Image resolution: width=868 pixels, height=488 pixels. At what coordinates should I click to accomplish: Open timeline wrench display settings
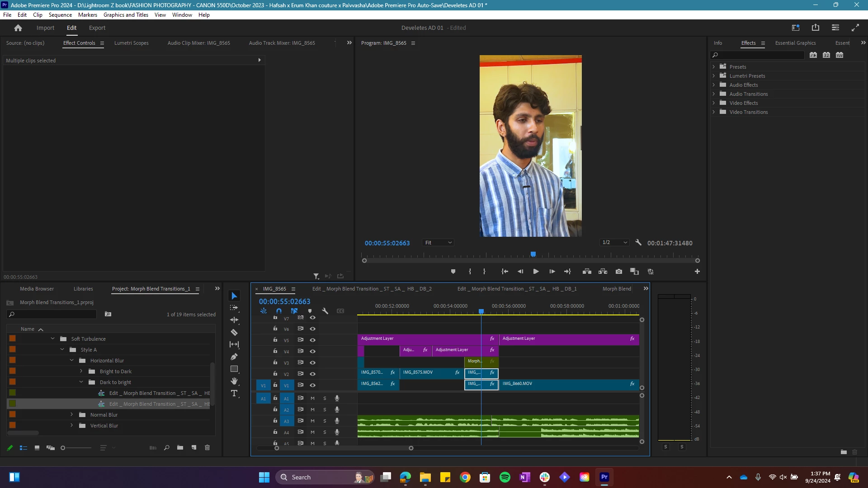325,311
